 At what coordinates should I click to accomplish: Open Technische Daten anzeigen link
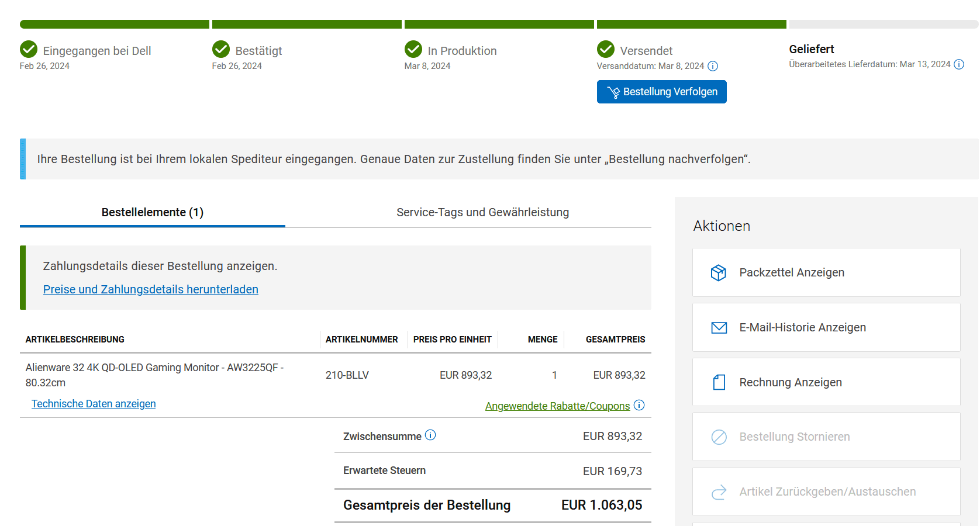click(94, 404)
